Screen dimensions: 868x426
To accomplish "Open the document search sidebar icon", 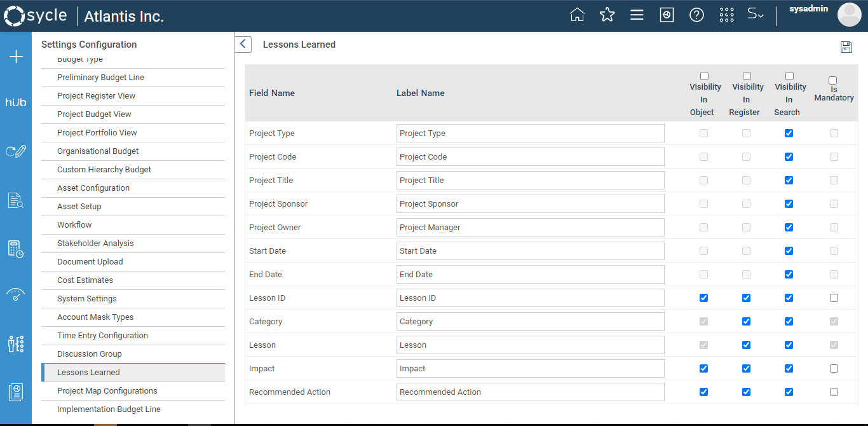I will tap(16, 200).
